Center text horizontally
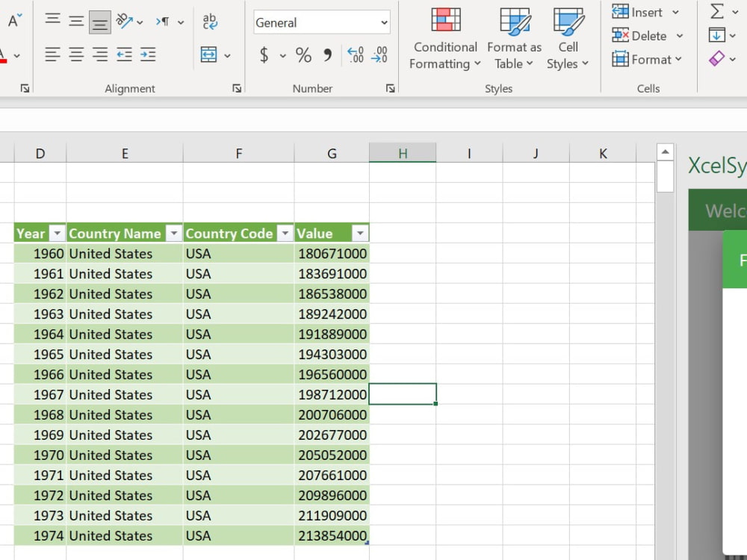747x560 pixels. tap(76, 55)
